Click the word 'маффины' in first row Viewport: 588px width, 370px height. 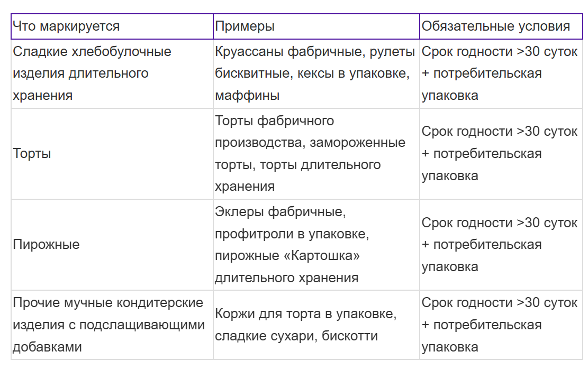(x=247, y=96)
